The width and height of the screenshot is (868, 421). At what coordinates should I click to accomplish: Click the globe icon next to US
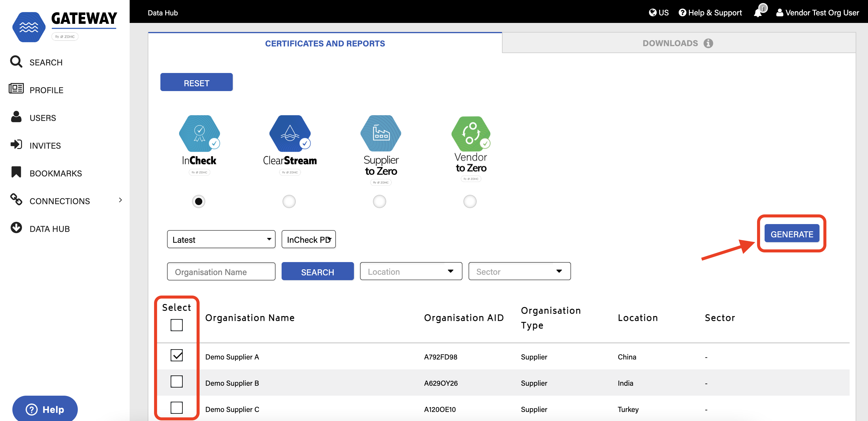pyautogui.click(x=653, y=12)
